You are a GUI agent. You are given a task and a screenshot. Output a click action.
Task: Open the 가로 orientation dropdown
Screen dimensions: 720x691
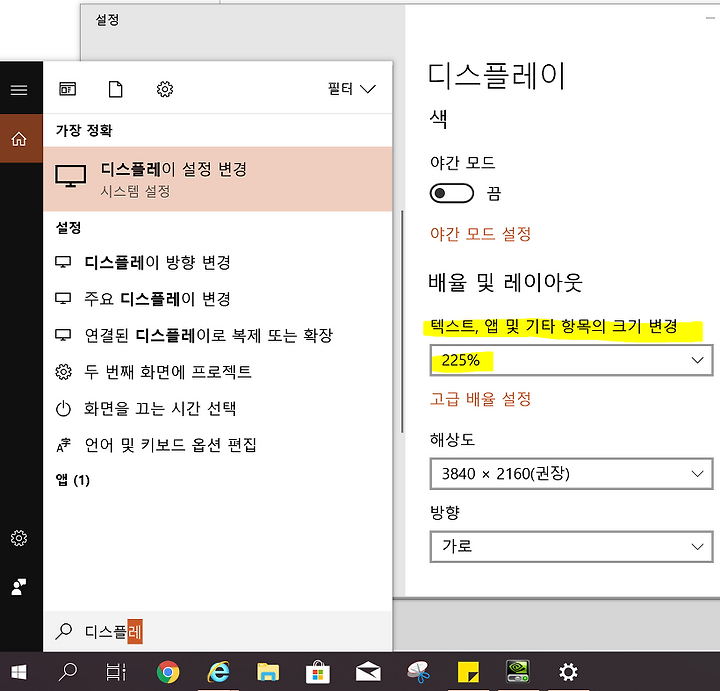point(571,546)
